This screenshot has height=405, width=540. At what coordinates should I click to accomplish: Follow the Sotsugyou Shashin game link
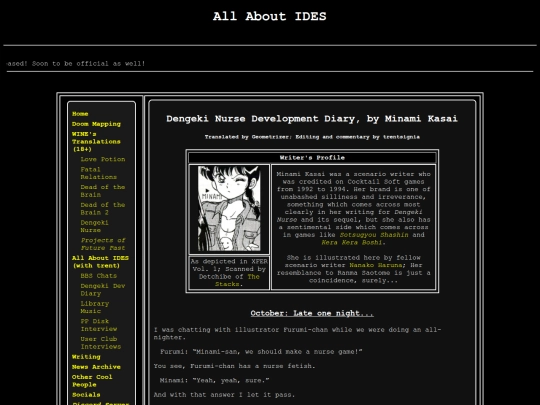[x=374, y=235]
